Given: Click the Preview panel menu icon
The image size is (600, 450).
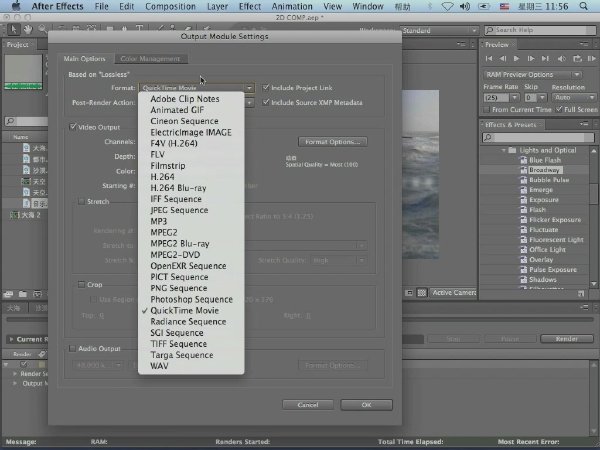Looking at the screenshot, I should pyautogui.click(x=584, y=44).
